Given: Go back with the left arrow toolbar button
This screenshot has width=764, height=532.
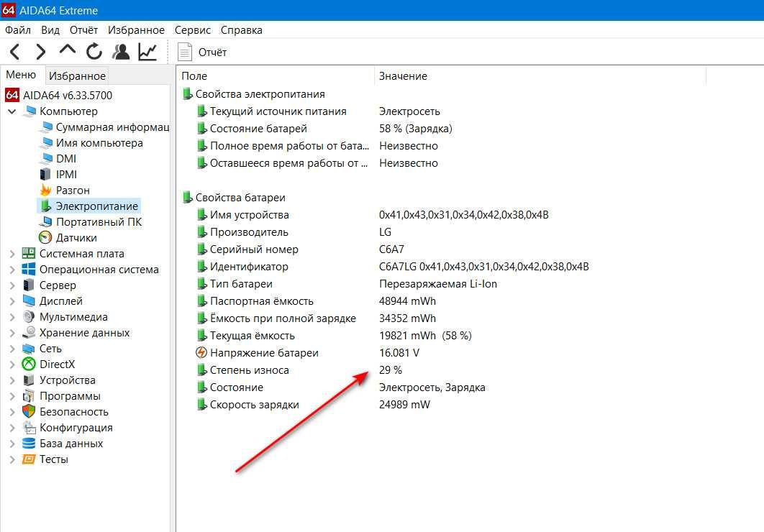Looking at the screenshot, I should tap(15, 52).
